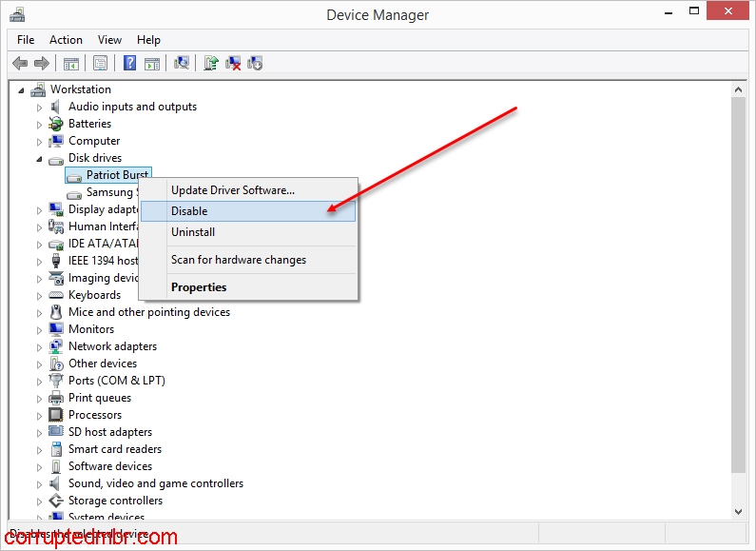Click the vertical scrollbar down arrow
The image size is (756, 551).
point(739,513)
